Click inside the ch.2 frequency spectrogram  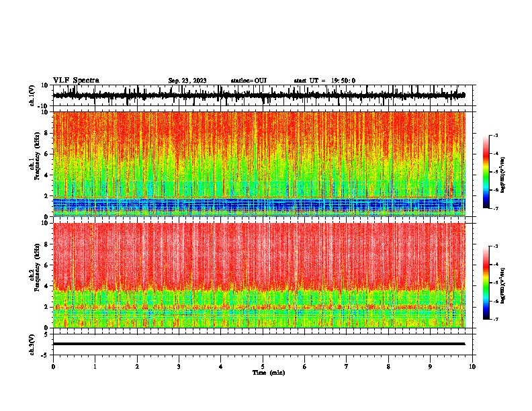pos(259,275)
